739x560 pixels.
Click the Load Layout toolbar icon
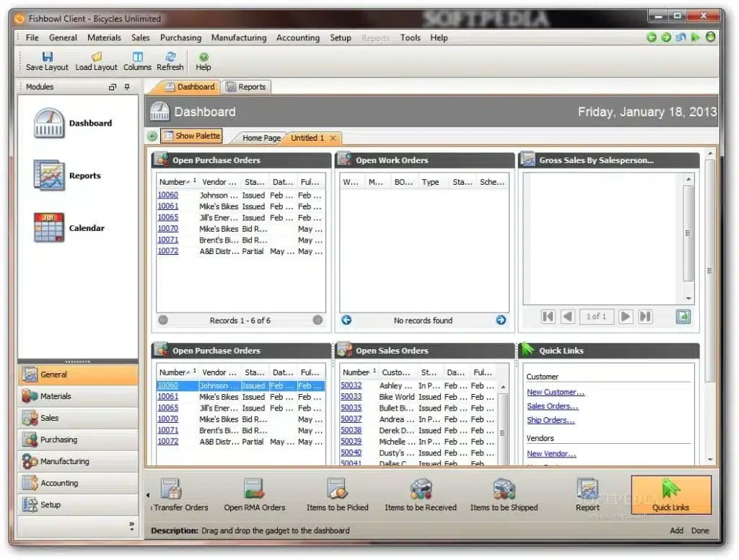pyautogui.click(x=96, y=61)
